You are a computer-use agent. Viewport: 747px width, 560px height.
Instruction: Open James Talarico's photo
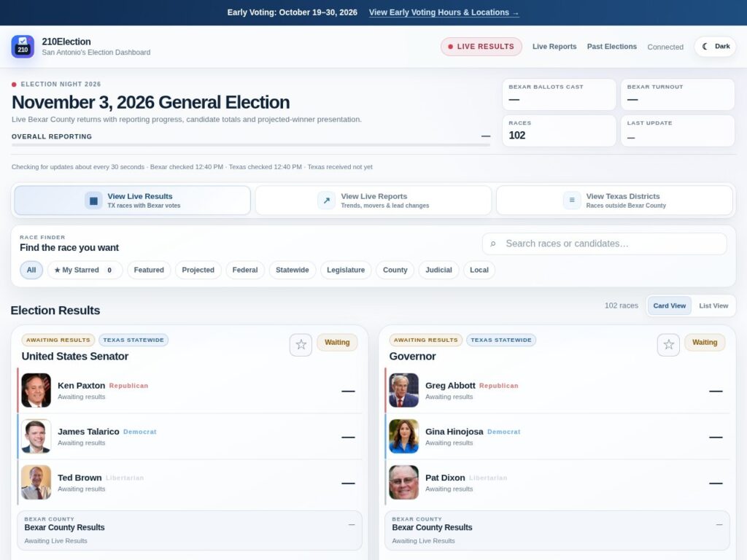36,436
